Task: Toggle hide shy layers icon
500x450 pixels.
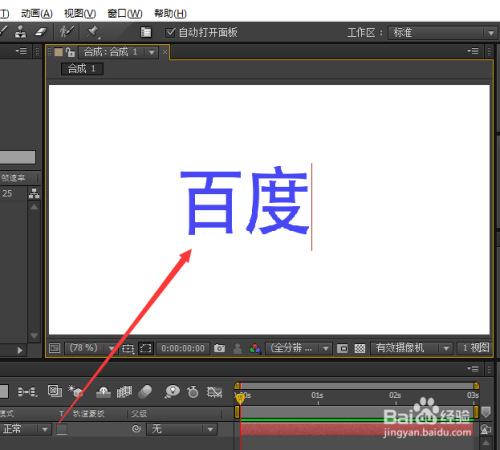Action: click(103, 392)
